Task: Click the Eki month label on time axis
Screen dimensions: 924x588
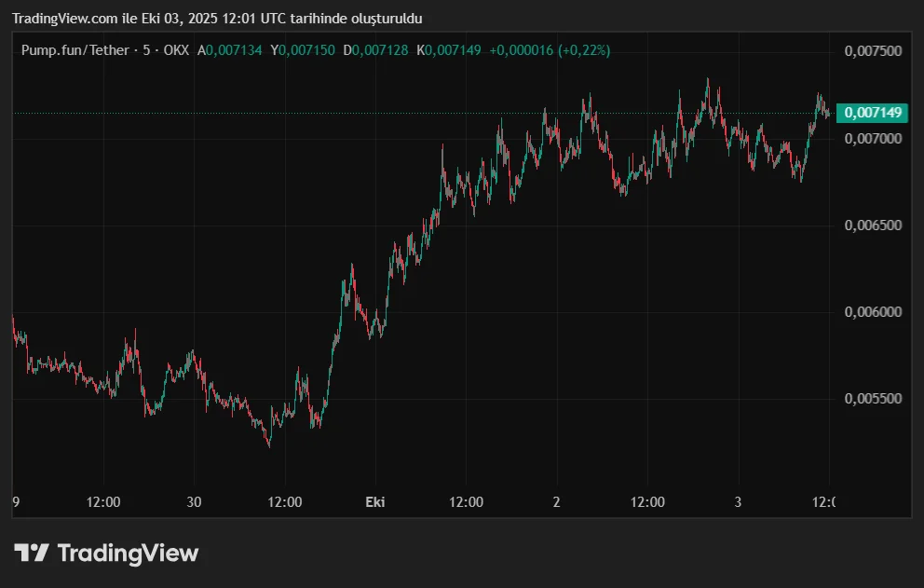Action: tap(374, 502)
